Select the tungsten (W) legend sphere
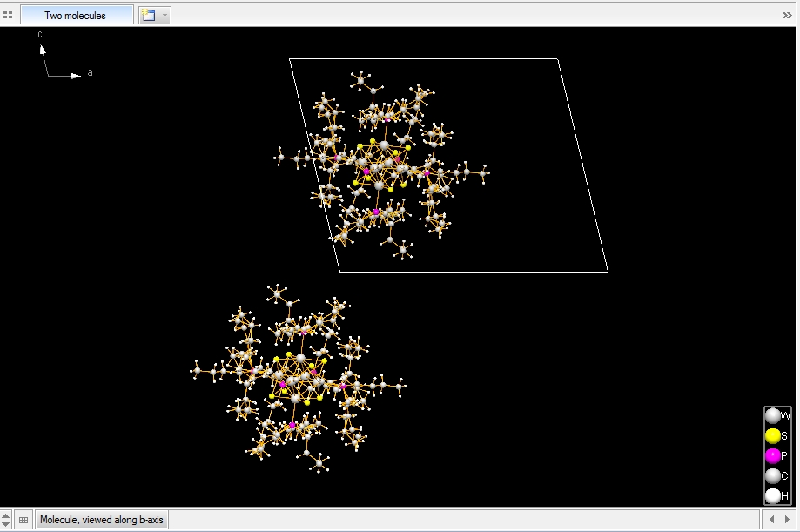This screenshot has height=532, width=800. [772, 416]
